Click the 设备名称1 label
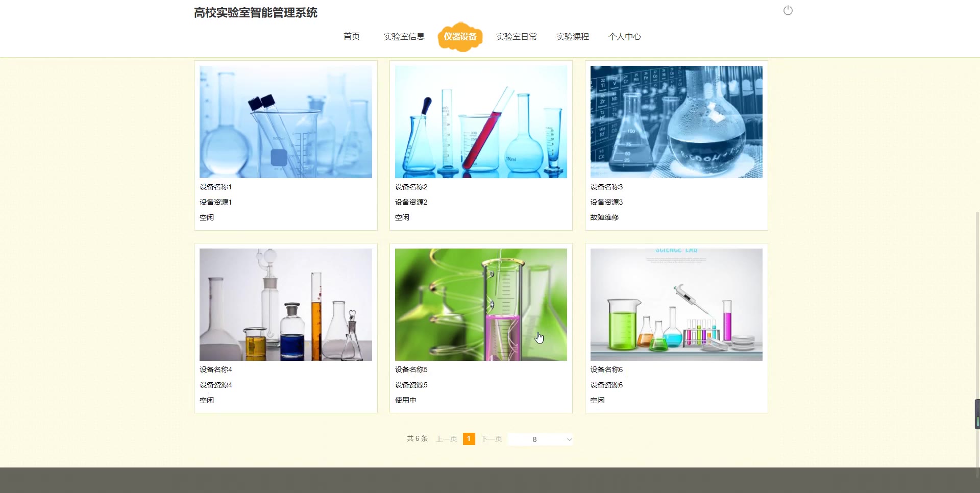 (x=216, y=187)
